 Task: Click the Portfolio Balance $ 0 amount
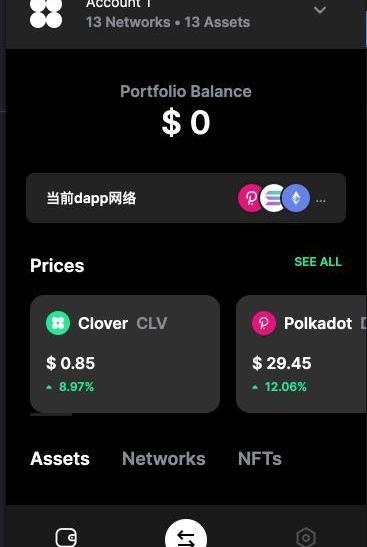point(186,122)
